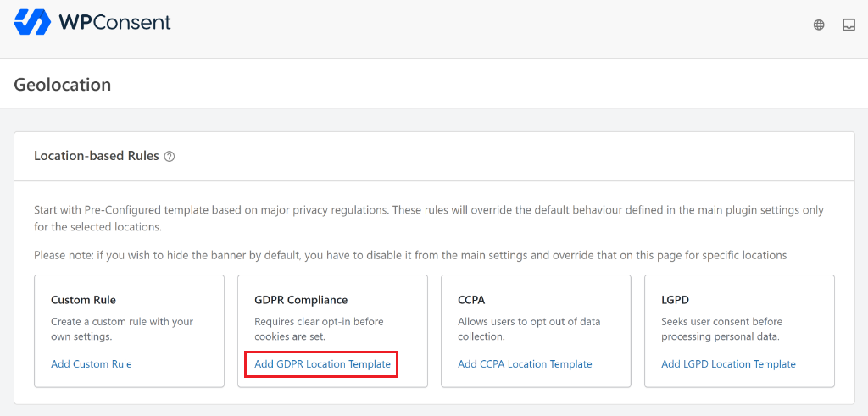Add the GDPR Location Template

(x=322, y=364)
